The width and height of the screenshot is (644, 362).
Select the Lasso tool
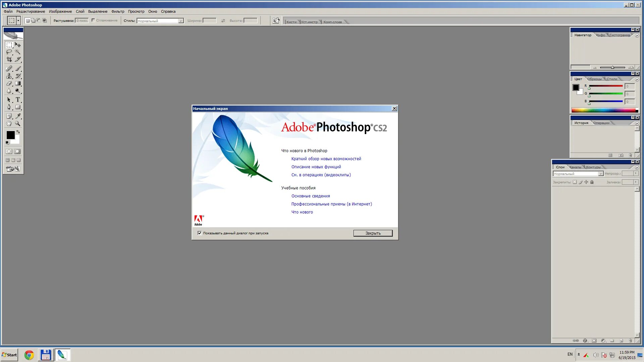point(9,52)
